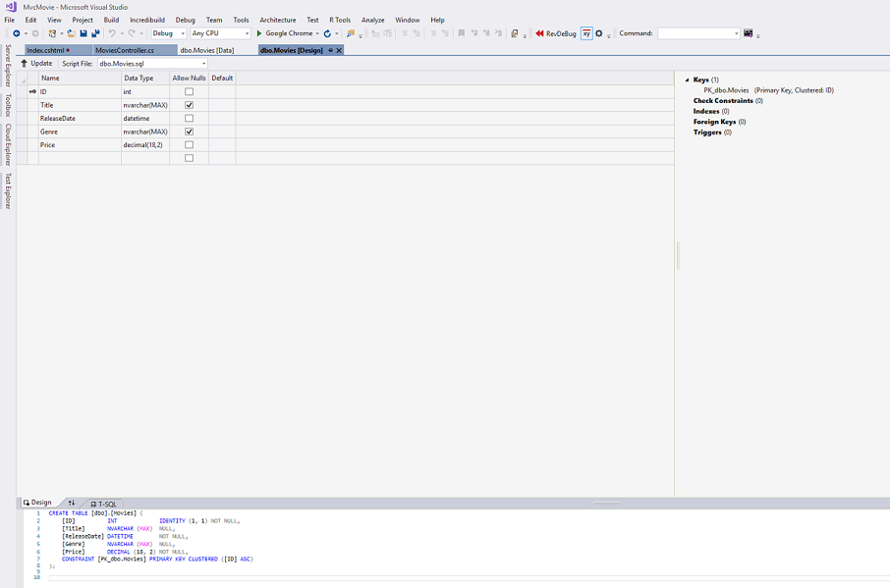Click the Save icon in the toolbar

[x=83, y=32]
